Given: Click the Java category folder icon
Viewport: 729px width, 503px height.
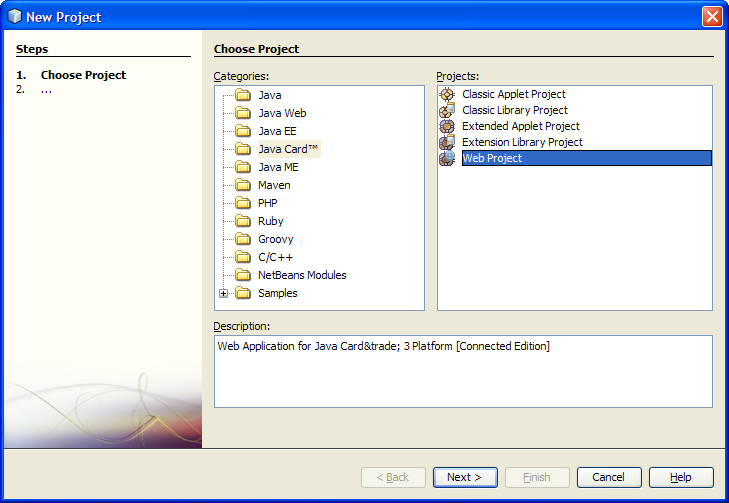Looking at the screenshot, I should click(242, 95).
